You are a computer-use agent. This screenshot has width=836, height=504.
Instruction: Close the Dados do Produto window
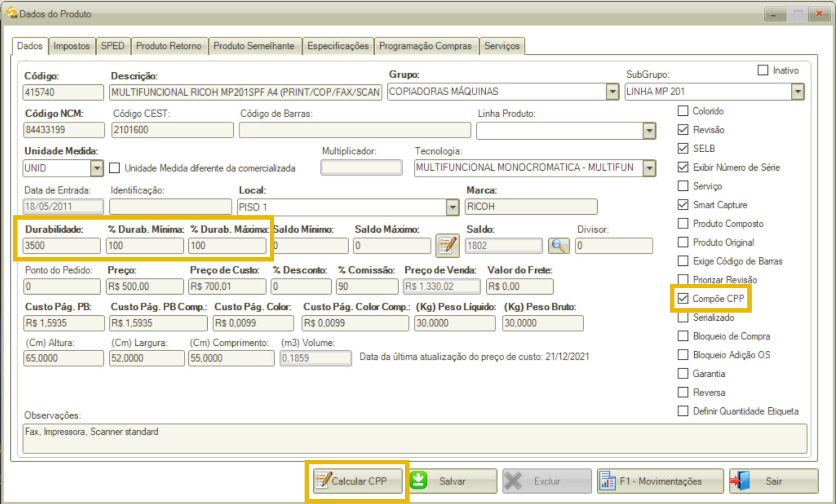click(x=819, y=14)
